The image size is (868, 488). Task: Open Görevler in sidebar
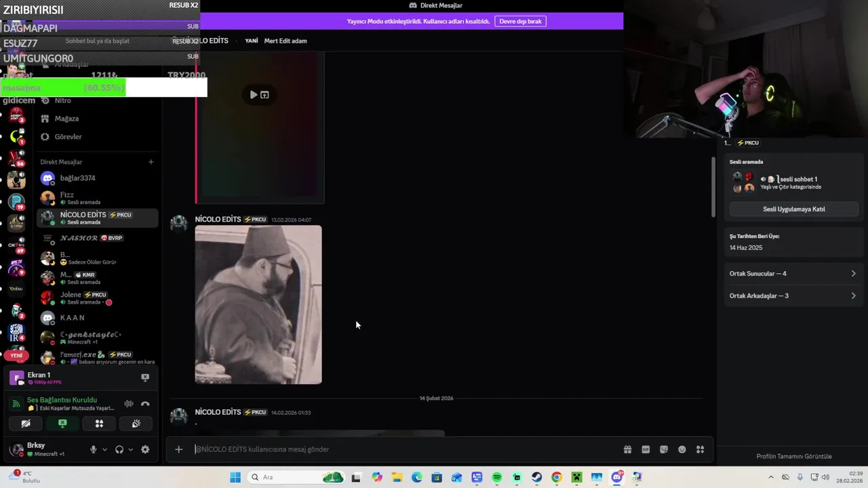[98, 137]
